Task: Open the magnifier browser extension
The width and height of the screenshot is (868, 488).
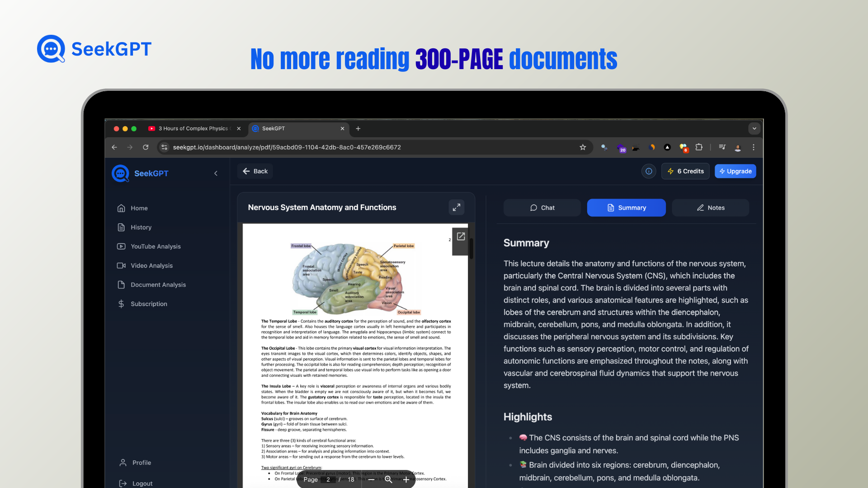Action: click(x=604, y=147)
